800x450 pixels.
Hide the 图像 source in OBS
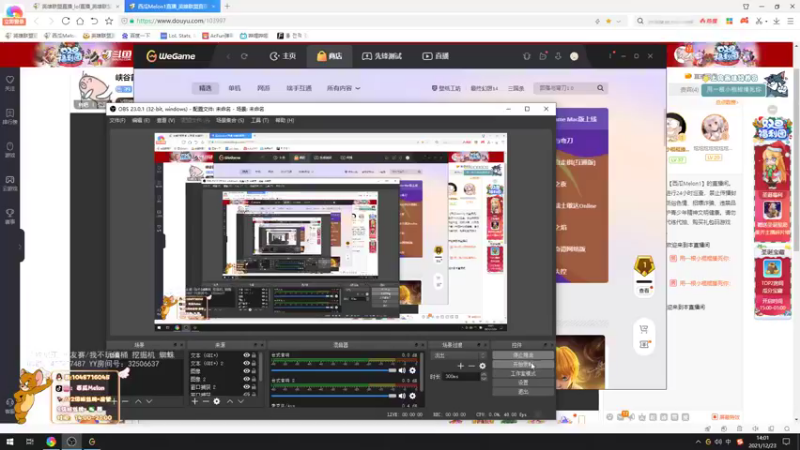click(246, 371)
